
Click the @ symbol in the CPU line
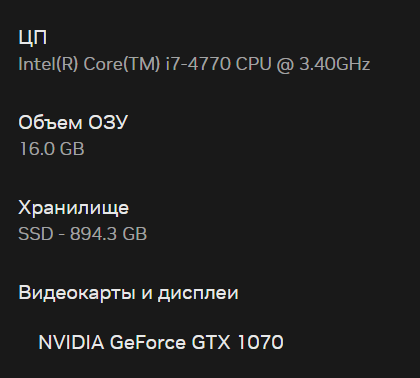[x=285, y=64]
